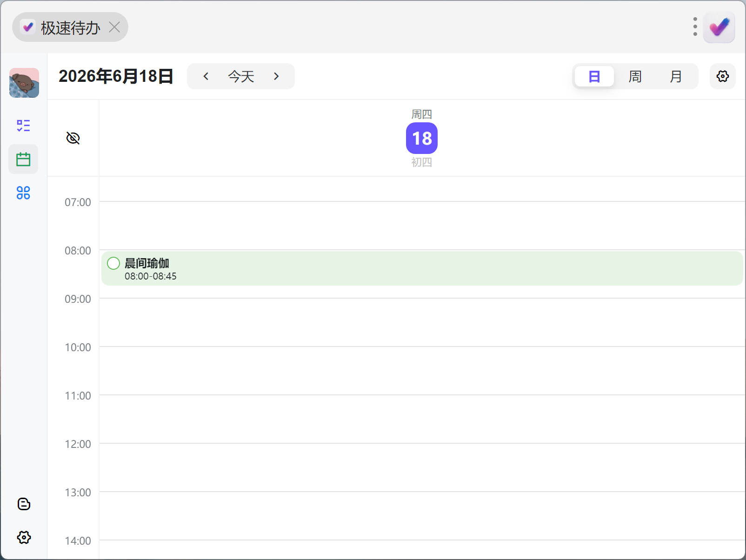Switch to 月 month view tab

click(x=676, y=76)
